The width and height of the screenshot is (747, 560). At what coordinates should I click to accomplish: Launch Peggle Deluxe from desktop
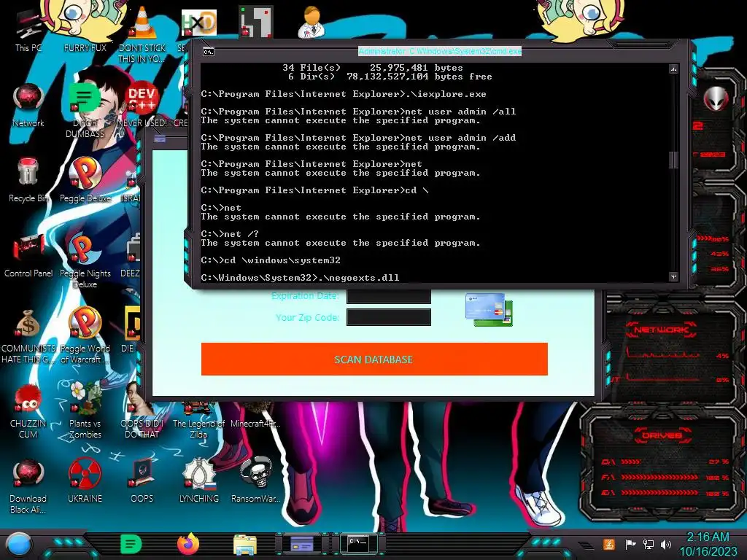pos(85,180)
